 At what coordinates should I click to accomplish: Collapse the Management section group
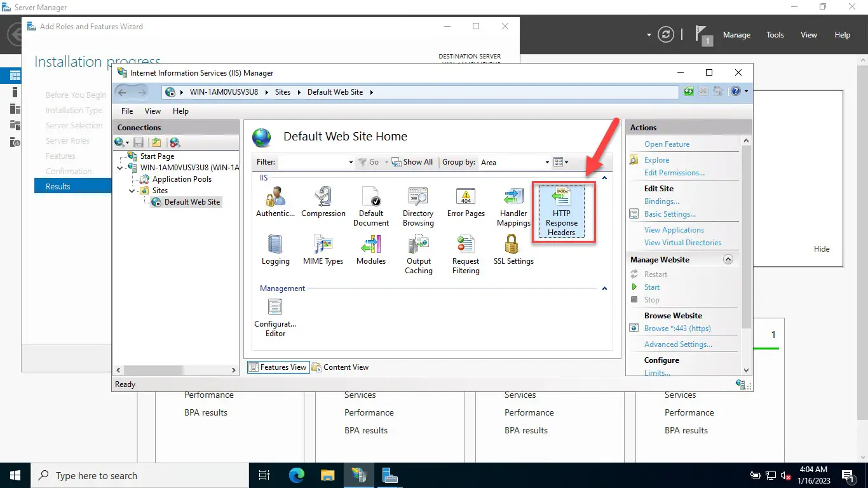tap(604, 288)
